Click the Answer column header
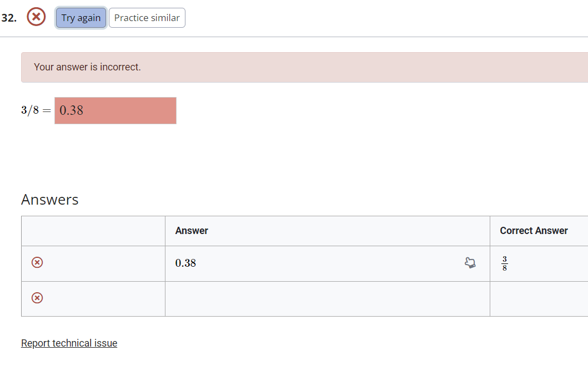Screen dimensions: 588x366 192,231
